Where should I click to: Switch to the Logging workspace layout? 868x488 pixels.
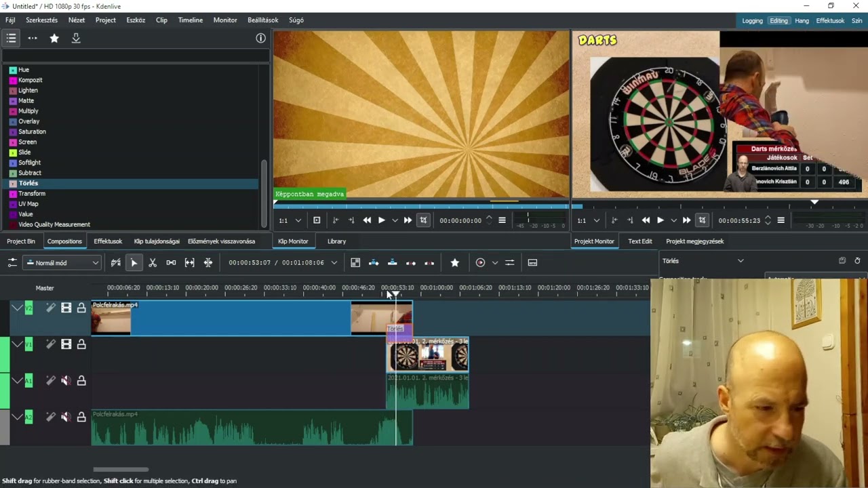coord(752,21)
